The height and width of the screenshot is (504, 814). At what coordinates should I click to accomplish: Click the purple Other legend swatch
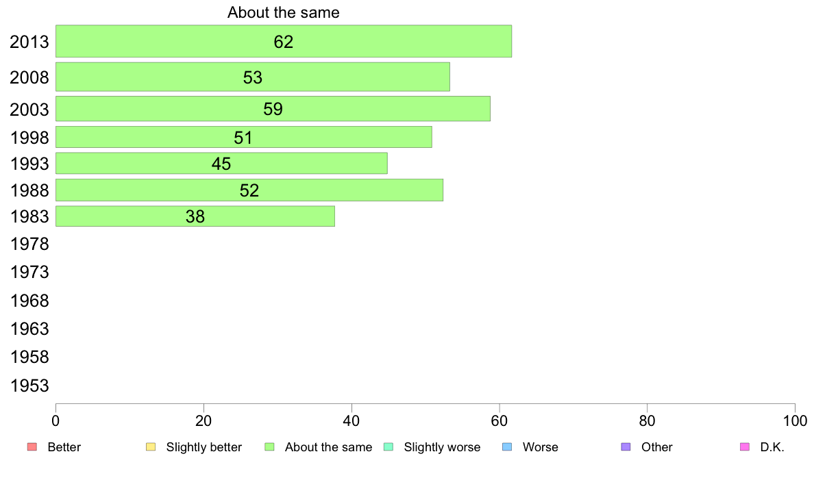[x=626, y=447]
